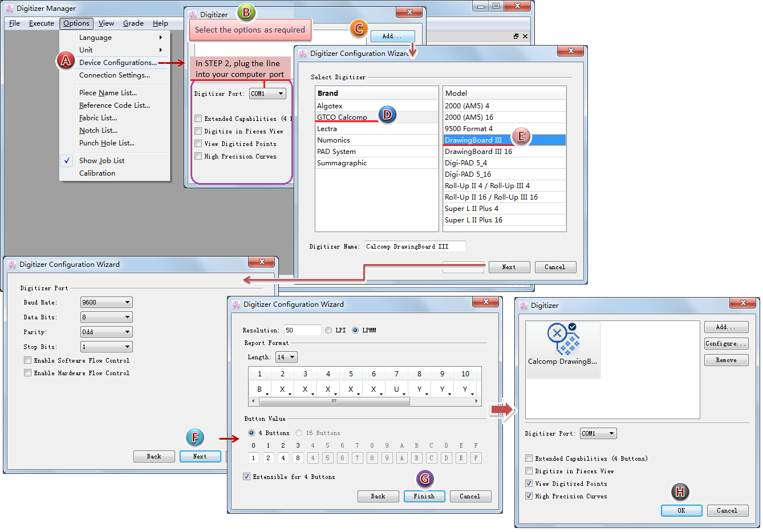Enable Software Flow Control checkbox

tap(28, 360)
